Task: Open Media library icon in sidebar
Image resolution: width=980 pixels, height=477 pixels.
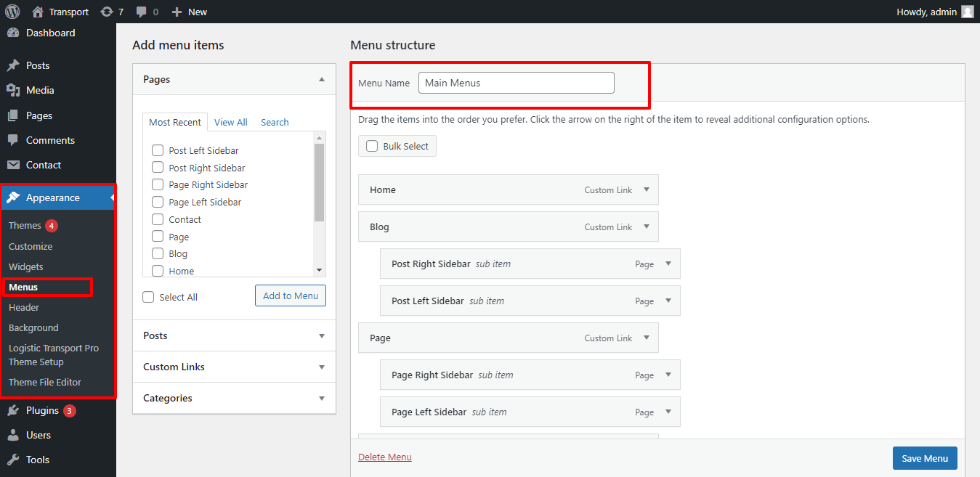Action: click(13, 90)
